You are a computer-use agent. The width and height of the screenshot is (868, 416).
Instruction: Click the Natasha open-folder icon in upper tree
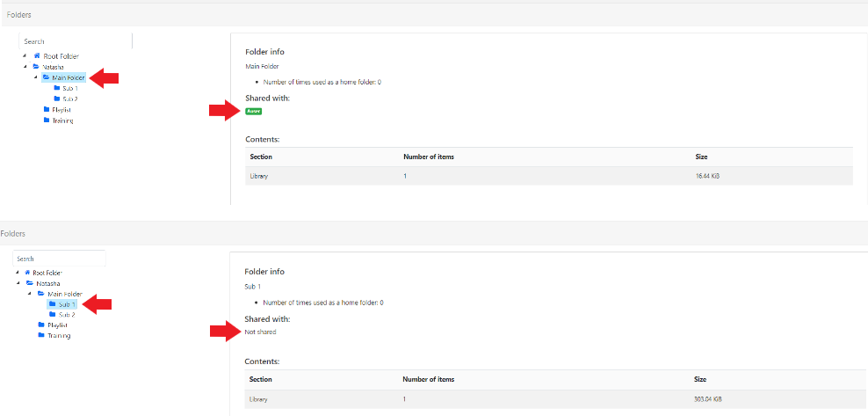click(x=36, y=66)
